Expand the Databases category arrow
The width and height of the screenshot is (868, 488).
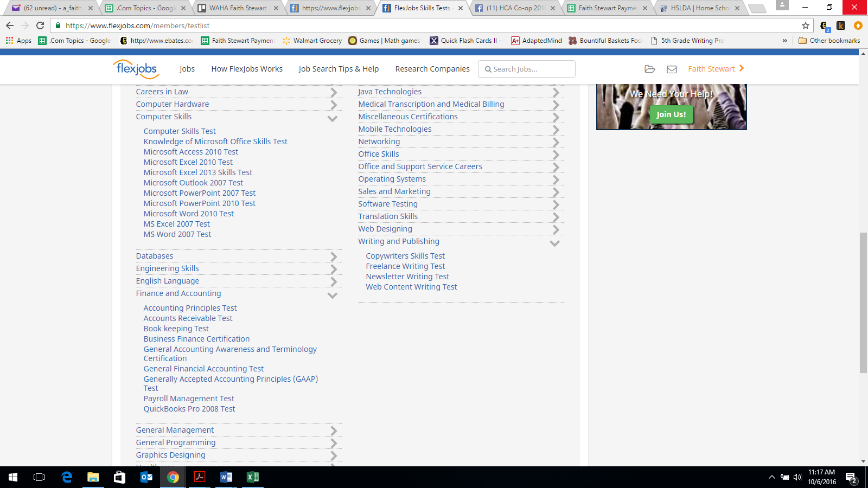click(334, 257)
